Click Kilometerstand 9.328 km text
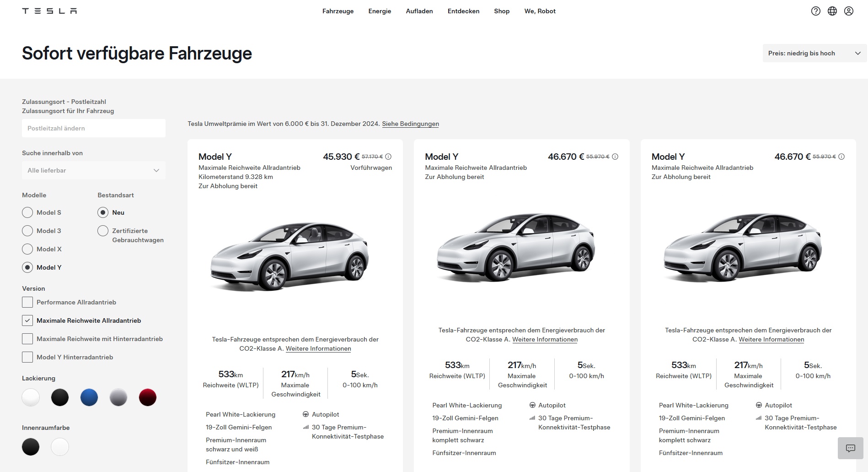 236,177
